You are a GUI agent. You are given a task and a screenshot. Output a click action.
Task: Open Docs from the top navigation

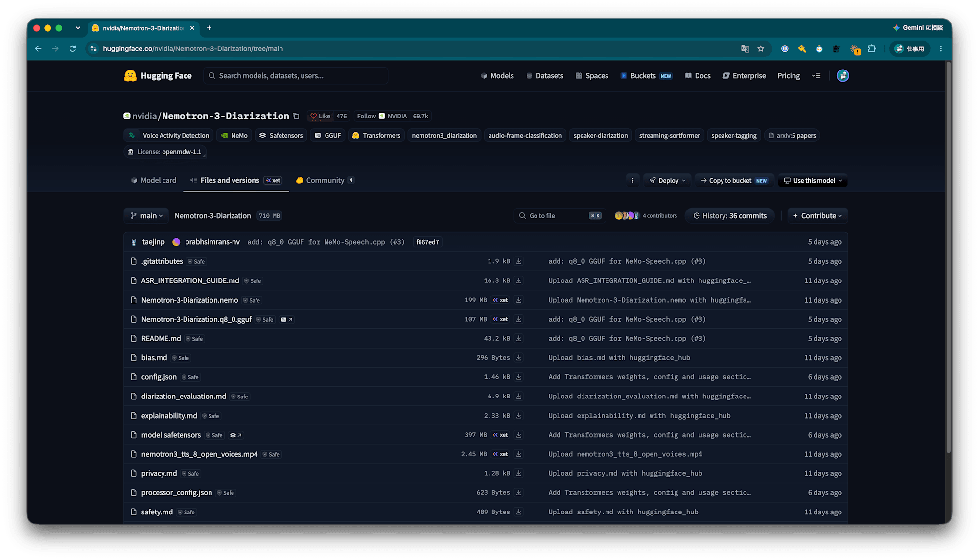698,76
